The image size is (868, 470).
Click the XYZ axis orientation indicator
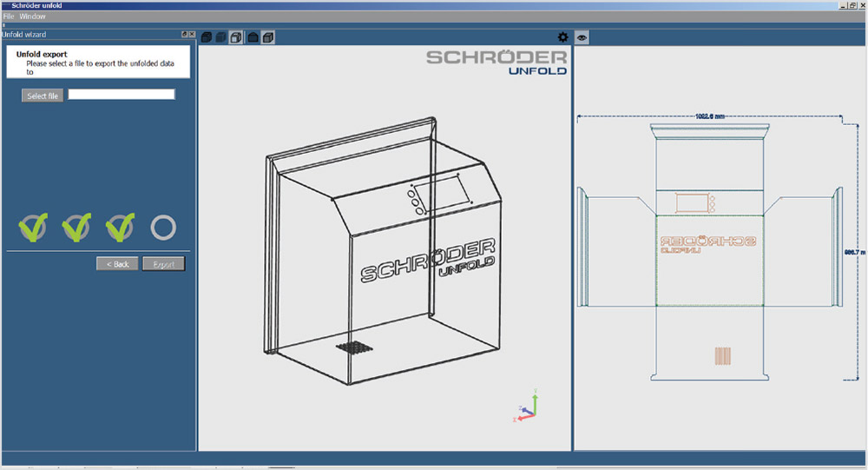click(526, 406)
